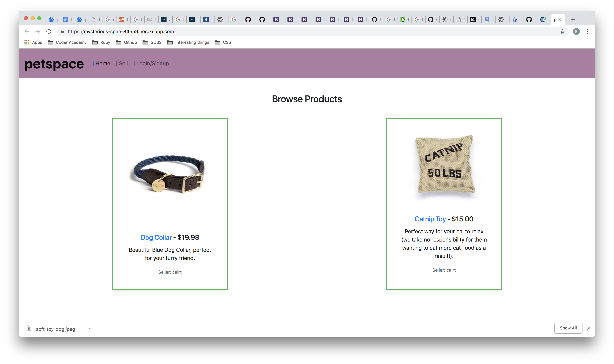This screenshot has width=614, height=364.
Task: Expand soft_toy_dog.jpeg download options chevron
Action: pos(90,328)
